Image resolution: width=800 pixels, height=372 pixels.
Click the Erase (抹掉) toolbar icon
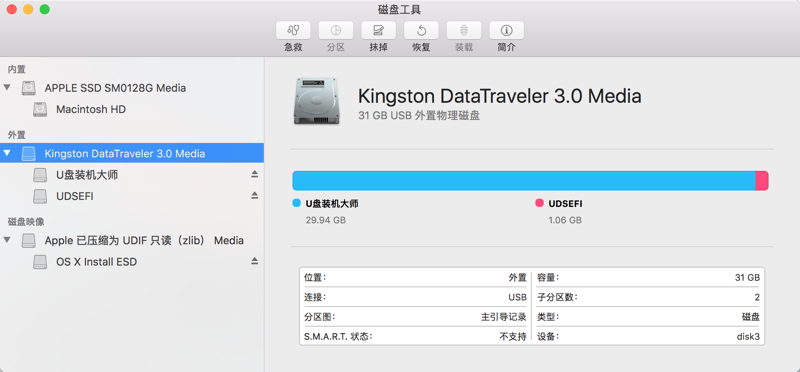379,30
